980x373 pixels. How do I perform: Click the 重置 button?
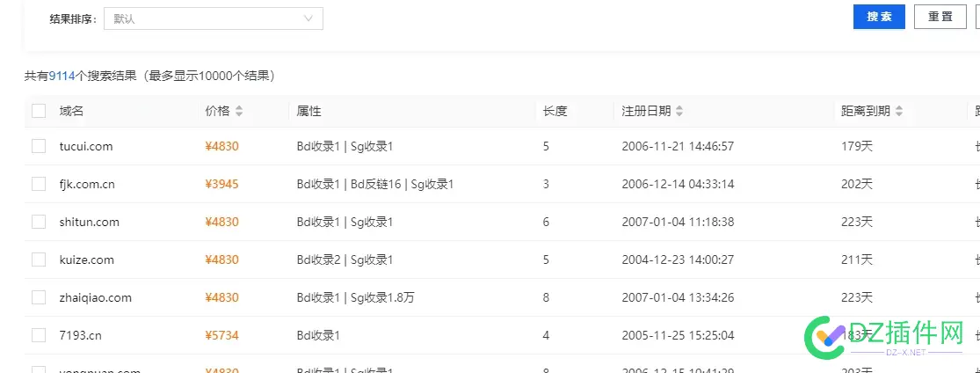(x=940, y=17)
